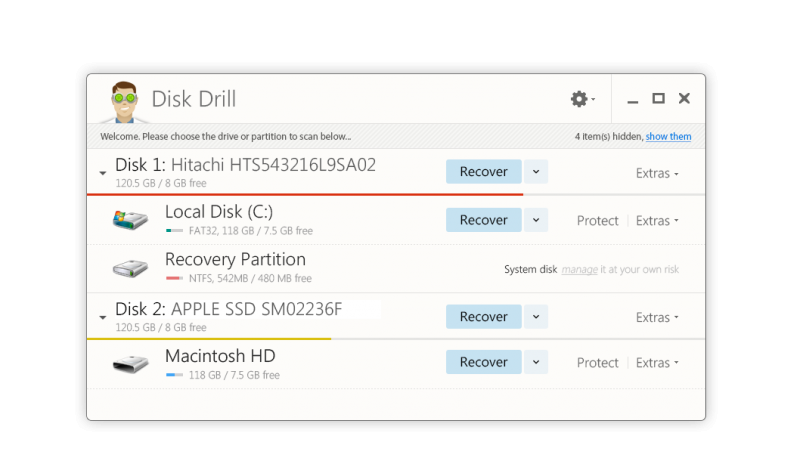Click Protect for Local Disk (C:)

point(597,220)
